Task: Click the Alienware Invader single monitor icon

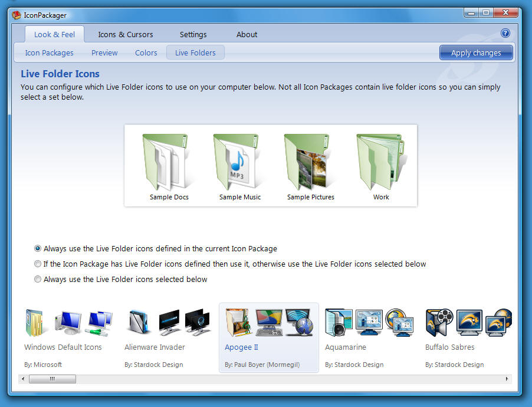Action: pyautogui.click(x=169, y=323)
